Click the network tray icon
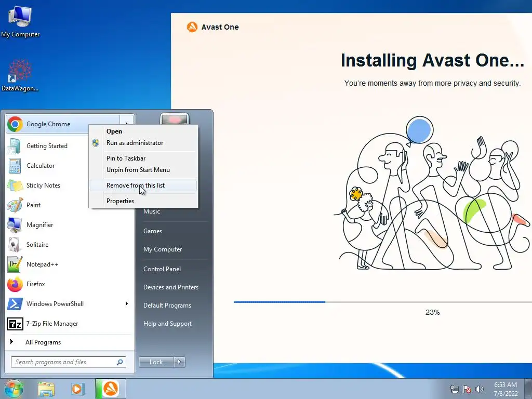The width and height of the screenshot is (532, 399). click(454, 389)
